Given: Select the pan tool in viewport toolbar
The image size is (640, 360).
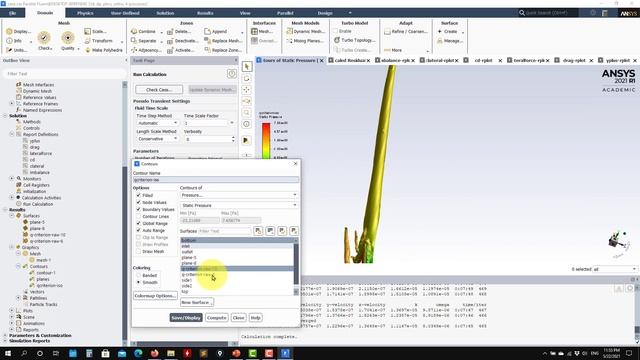Looking at the screenshot, I should [x=246, y=90].
